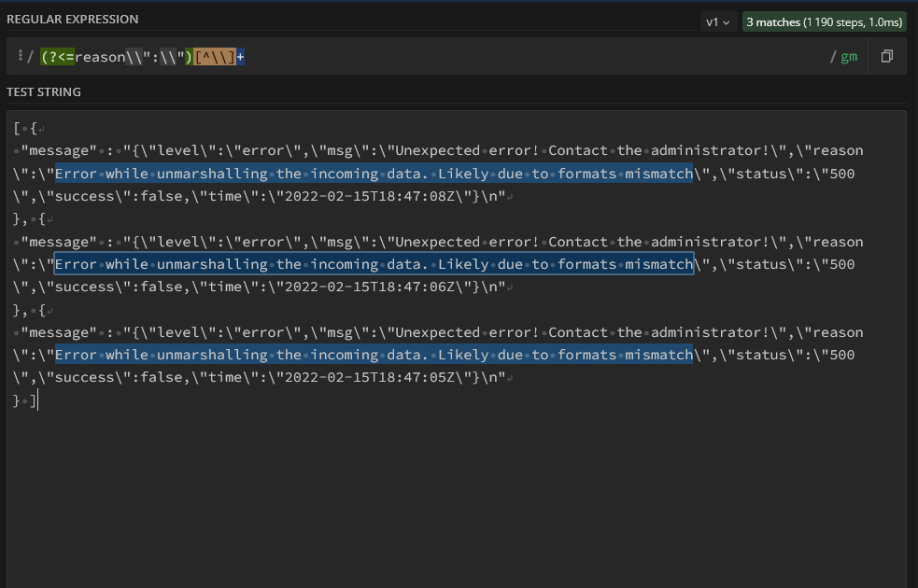Copy the regex using the copy icon
Image resolution: width=918 pixels, height=588 pixels.
(x=886, y=56)
